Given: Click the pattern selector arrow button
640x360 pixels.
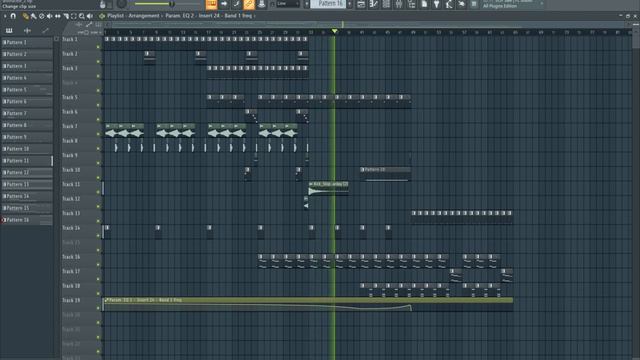Looking at the screenshot, I should pos(349,4).
